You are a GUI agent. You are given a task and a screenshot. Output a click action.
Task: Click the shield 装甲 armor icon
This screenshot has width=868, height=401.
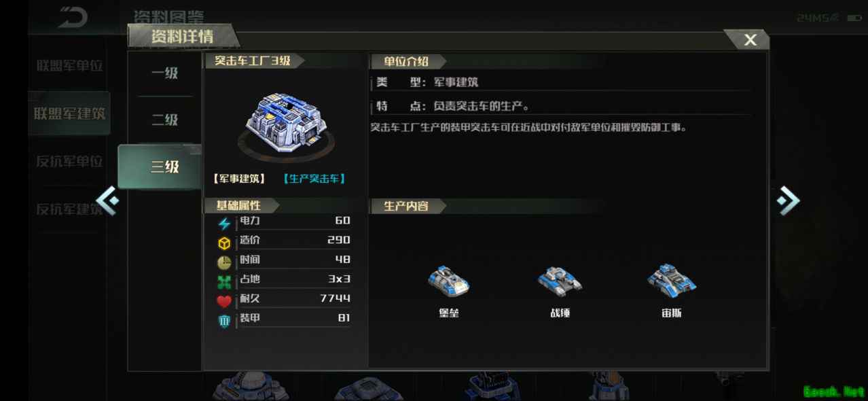(224, 321)
